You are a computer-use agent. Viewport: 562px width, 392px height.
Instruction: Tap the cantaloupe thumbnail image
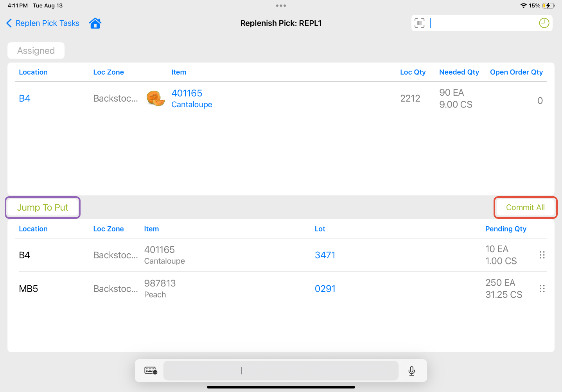(156, 98)
